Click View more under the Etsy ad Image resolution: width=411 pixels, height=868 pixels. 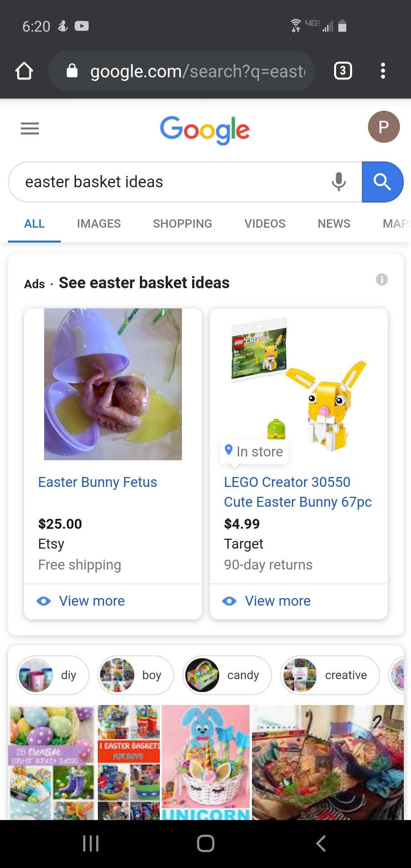[91, 601]
